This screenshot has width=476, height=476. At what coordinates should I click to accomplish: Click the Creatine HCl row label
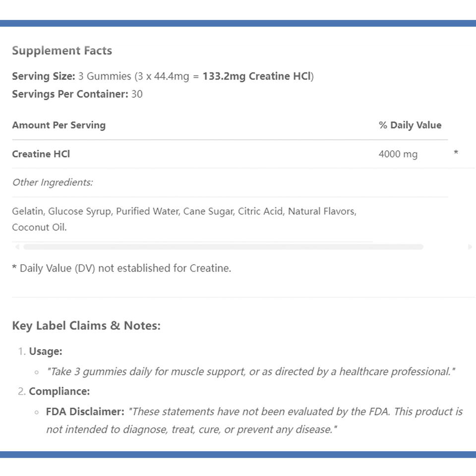coord(41,154)
